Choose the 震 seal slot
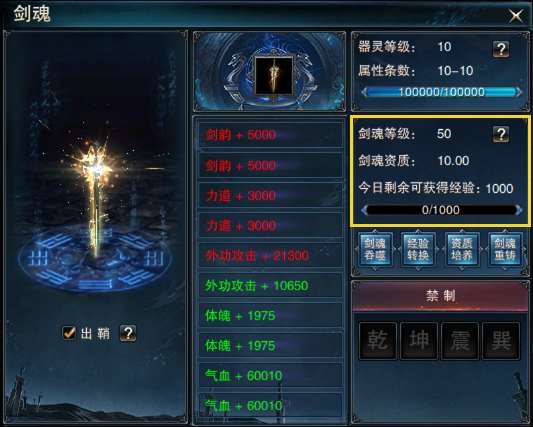The width and height of the screenshot is (533, 427). click(460, 341)
